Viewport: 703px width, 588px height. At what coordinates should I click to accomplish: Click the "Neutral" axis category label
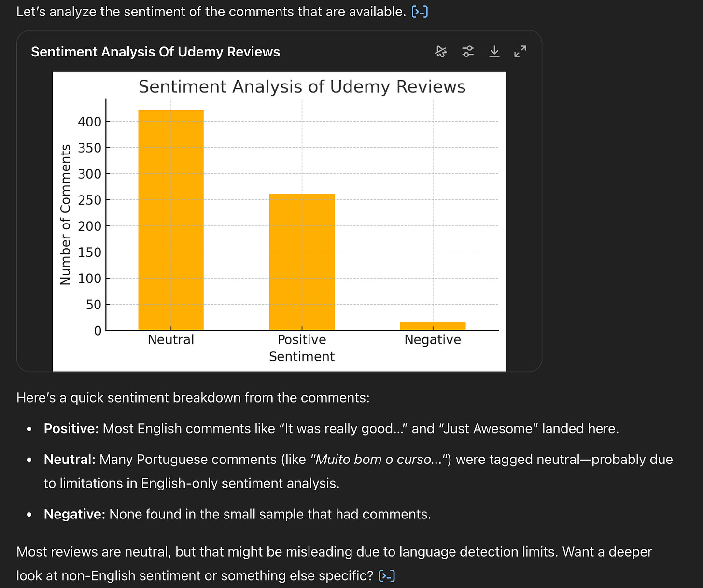pos(171,340)
